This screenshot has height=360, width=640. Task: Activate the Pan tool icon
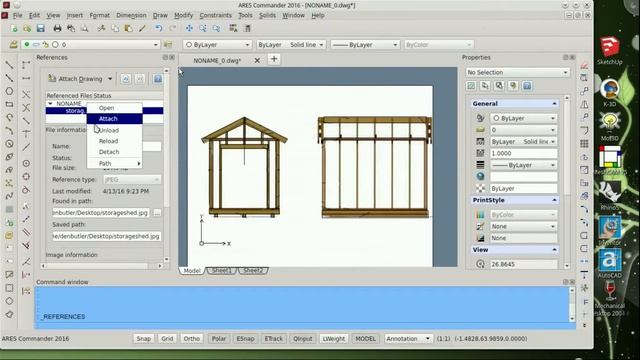[x=189, y=29]
